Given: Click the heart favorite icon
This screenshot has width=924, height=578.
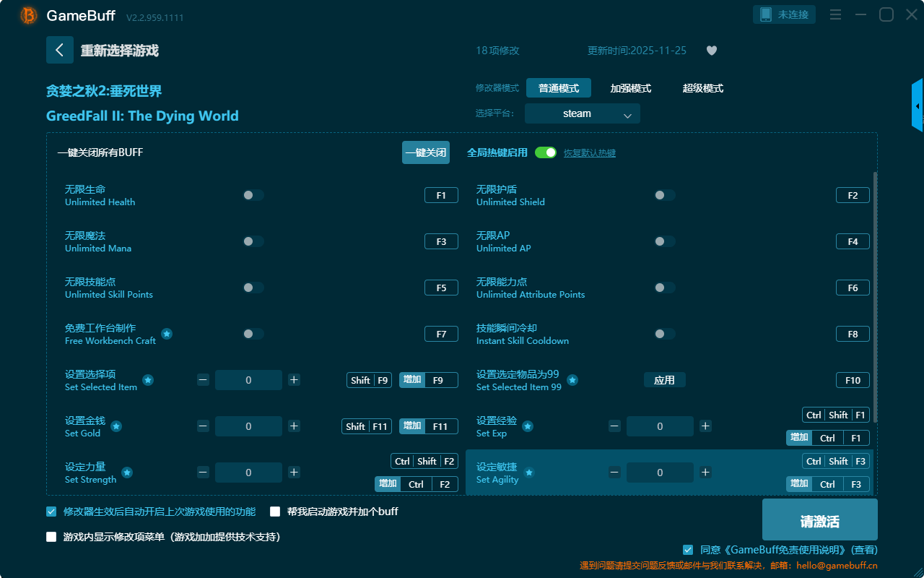Looking at the screenshot, I should point(712,51).
